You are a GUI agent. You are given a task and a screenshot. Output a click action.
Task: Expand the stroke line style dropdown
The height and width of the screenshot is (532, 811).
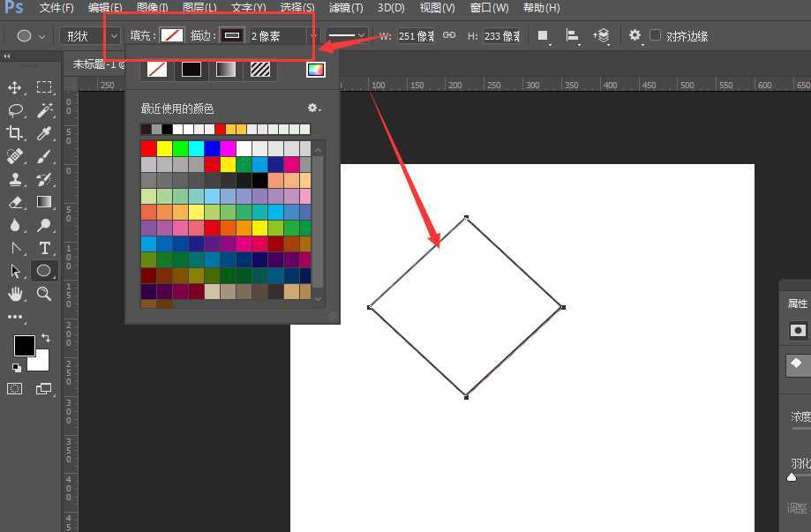point(347,35)
